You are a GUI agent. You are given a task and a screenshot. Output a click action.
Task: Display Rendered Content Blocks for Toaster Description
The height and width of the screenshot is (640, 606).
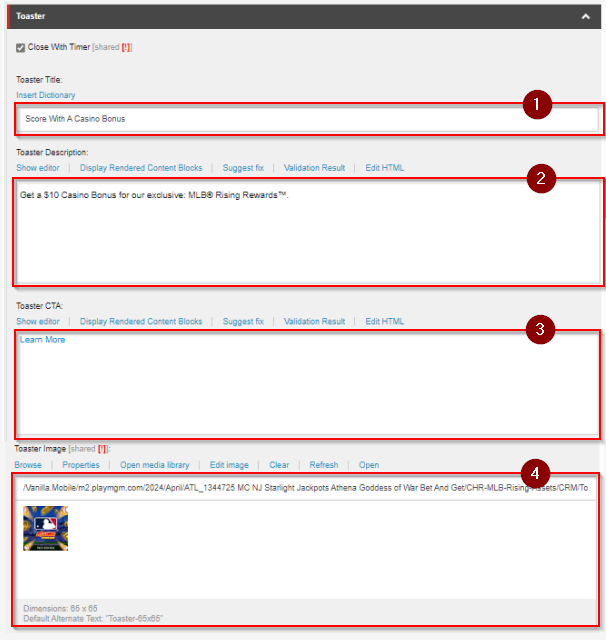point(141,168)
